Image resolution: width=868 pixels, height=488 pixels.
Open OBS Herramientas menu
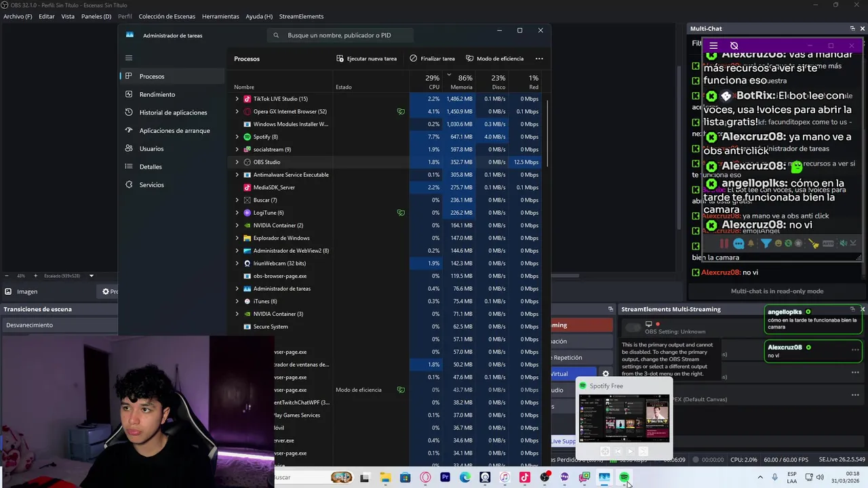[220, 16]
